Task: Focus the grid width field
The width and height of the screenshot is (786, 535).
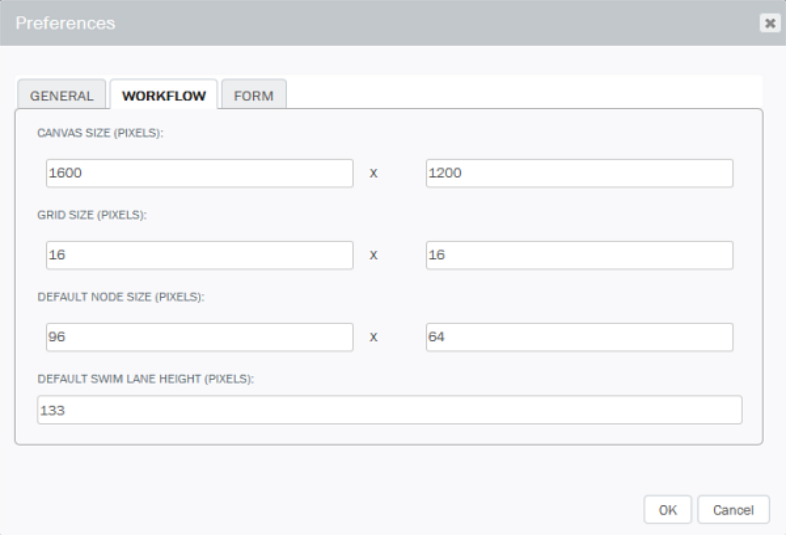Action: click(x=200, y=255)
